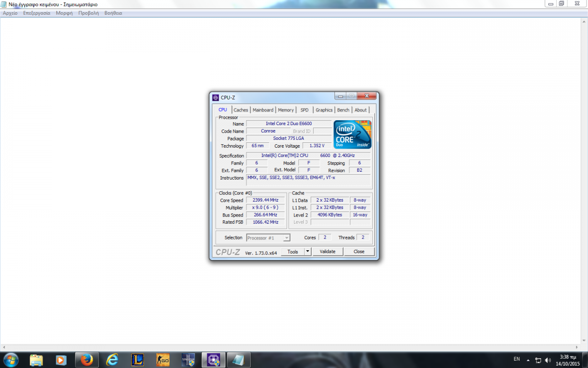Minimize the CPU-Z window

(x=341, y=96)
